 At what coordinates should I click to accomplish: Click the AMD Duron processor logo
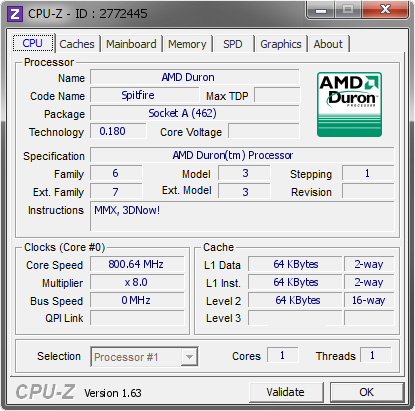(349, 104)
